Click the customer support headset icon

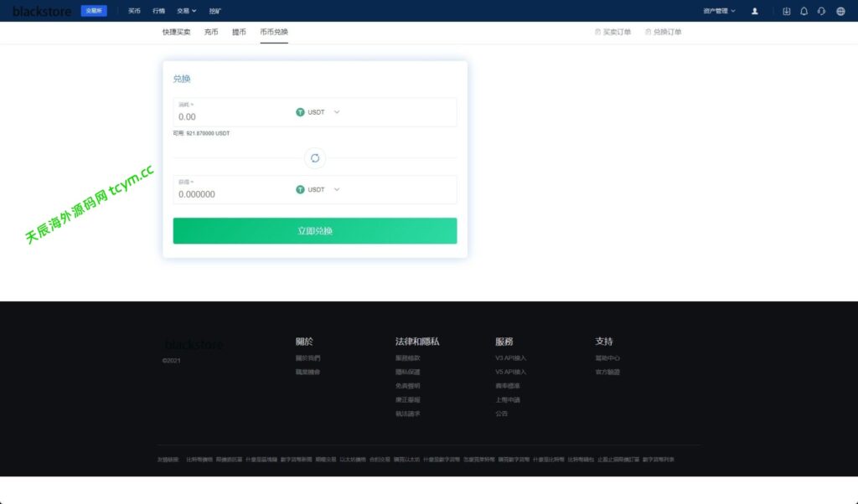click(822, 11)
